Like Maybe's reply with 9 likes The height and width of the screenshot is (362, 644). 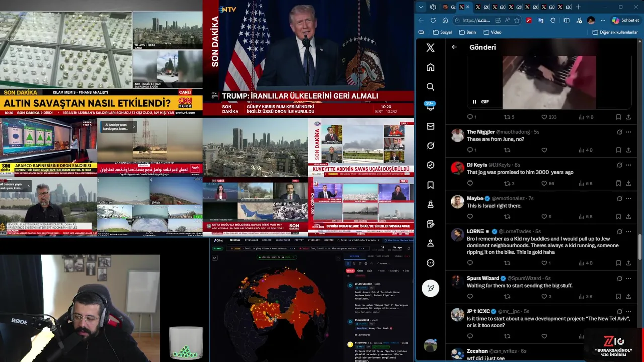546,217
